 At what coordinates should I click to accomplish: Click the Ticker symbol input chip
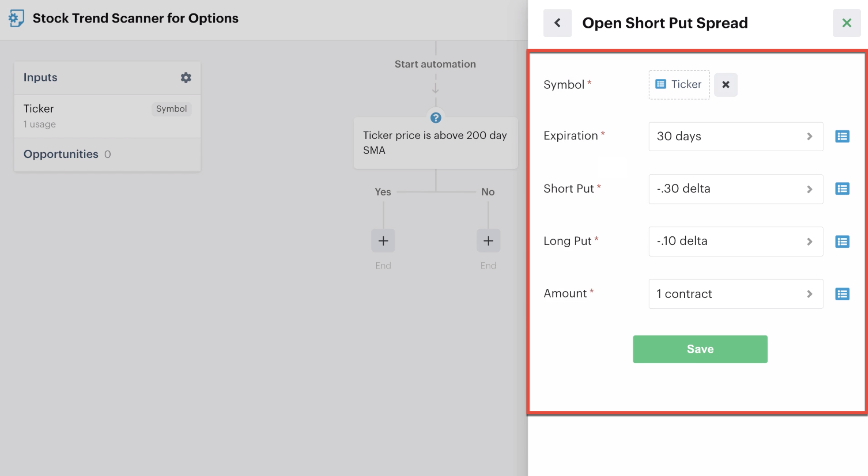[679, 85]
